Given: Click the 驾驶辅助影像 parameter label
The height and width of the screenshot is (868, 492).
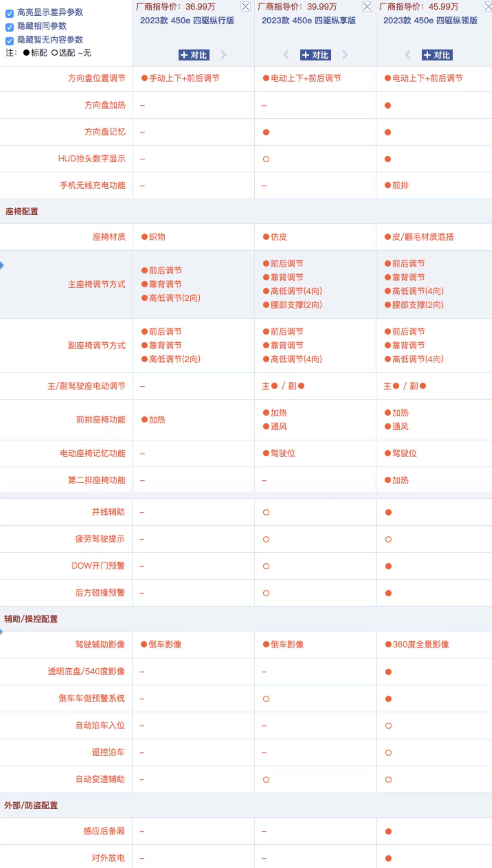Looking at the screenshot, I should point(100,644).
